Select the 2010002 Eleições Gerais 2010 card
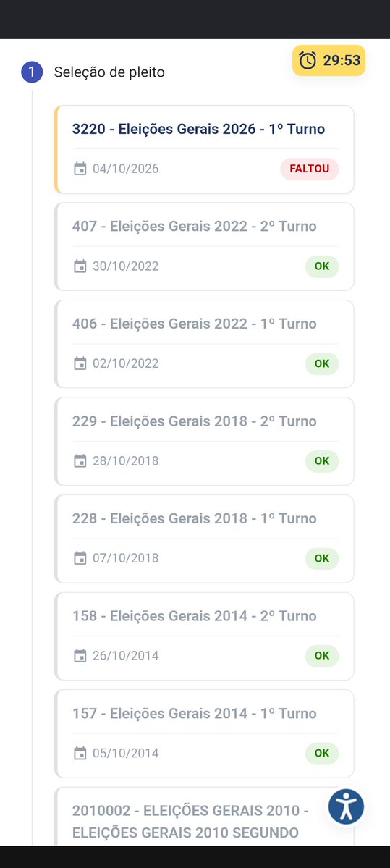Screen dimensions: 390x868 click(x=204, y=817)
